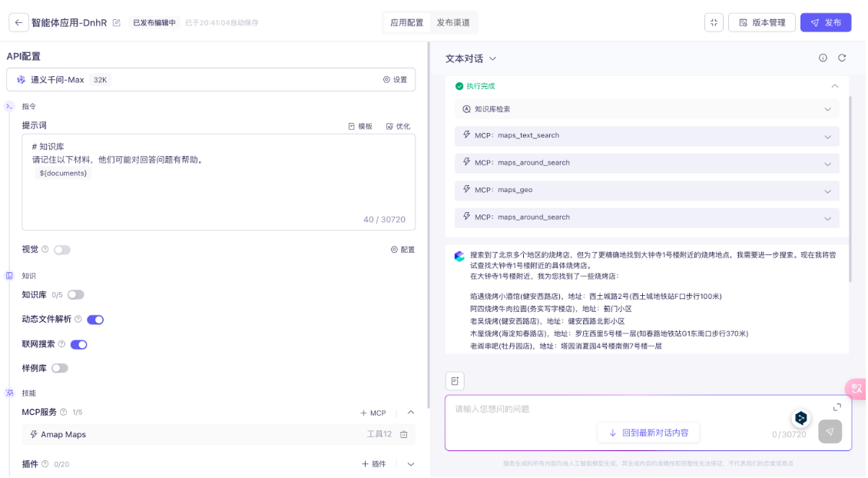
Task: Click the send message button
Action: pyautogui.click(x=830, y=432)
